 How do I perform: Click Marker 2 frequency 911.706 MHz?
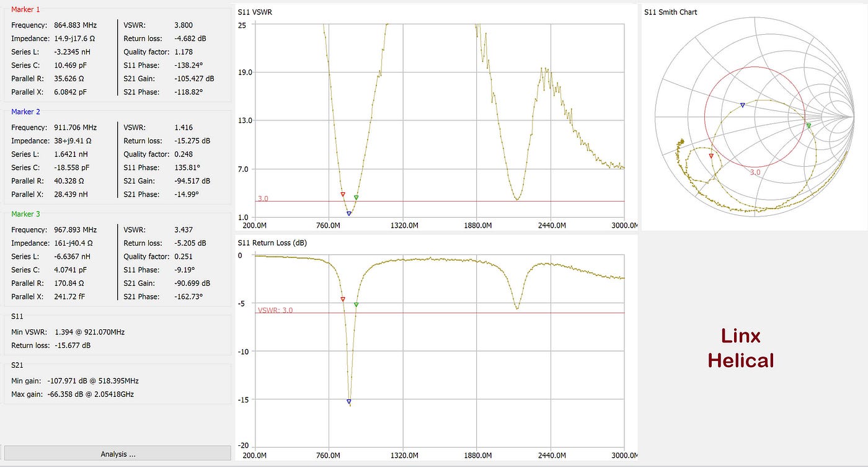(76, 128)
